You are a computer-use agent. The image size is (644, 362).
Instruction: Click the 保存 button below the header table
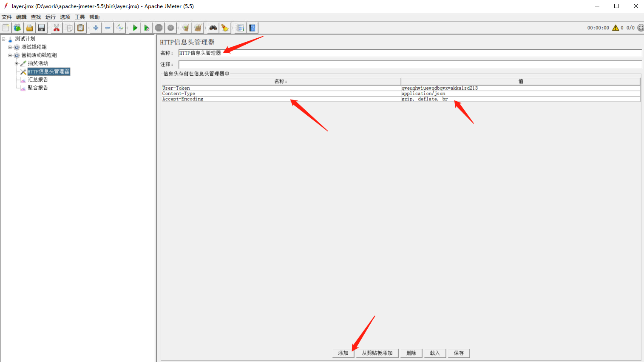point(459,353)
